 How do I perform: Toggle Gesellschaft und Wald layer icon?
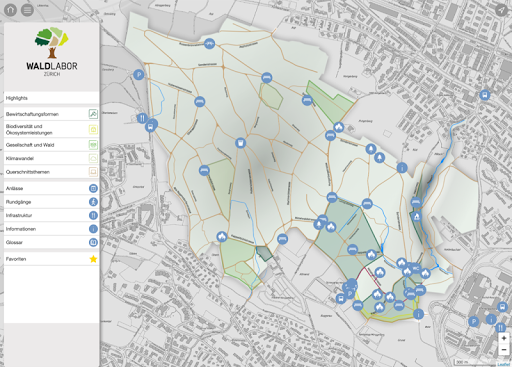(93, 145)
